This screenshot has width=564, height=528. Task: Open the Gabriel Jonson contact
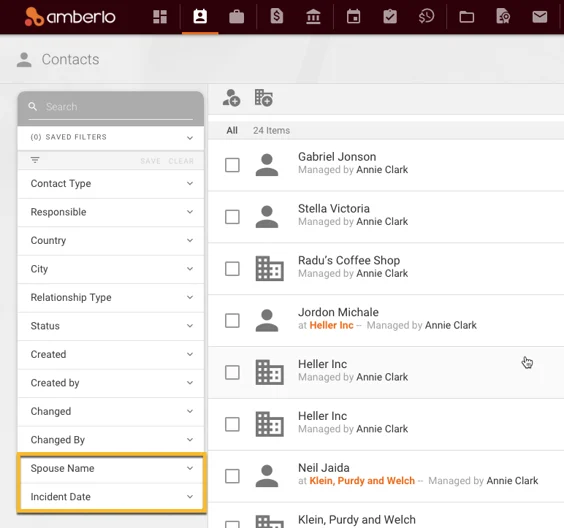click(337, 157)
